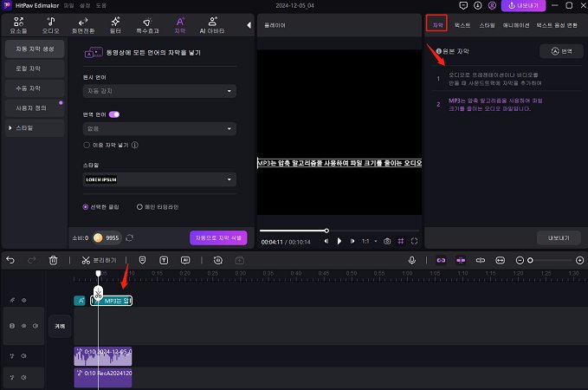This screenshot has height=390, width=588.
Task: Toggle the 번역 언어 switch
Action: point(114,114)
